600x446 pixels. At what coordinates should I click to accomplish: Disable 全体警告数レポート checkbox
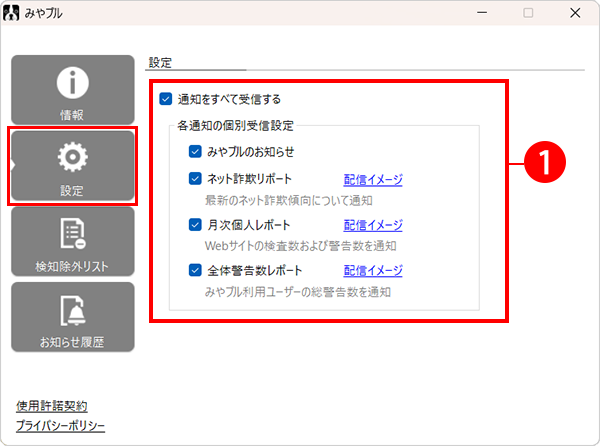click(x=196, y=270)
